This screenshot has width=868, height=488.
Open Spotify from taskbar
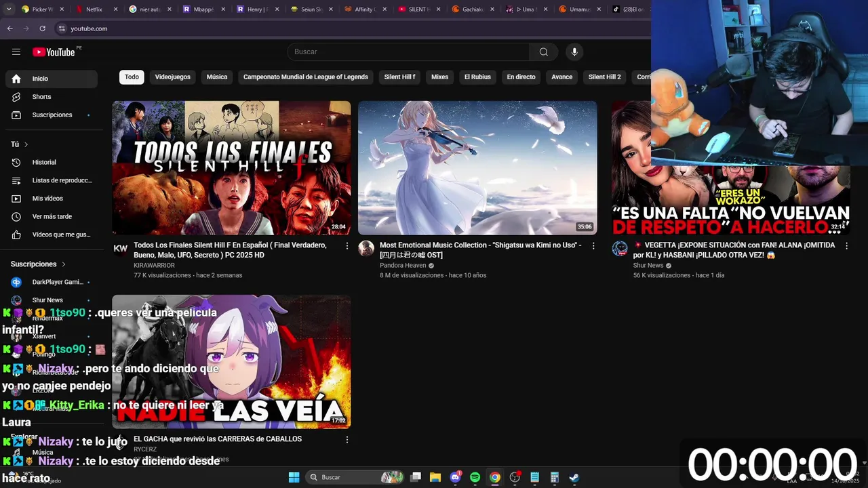coord(475,477)
